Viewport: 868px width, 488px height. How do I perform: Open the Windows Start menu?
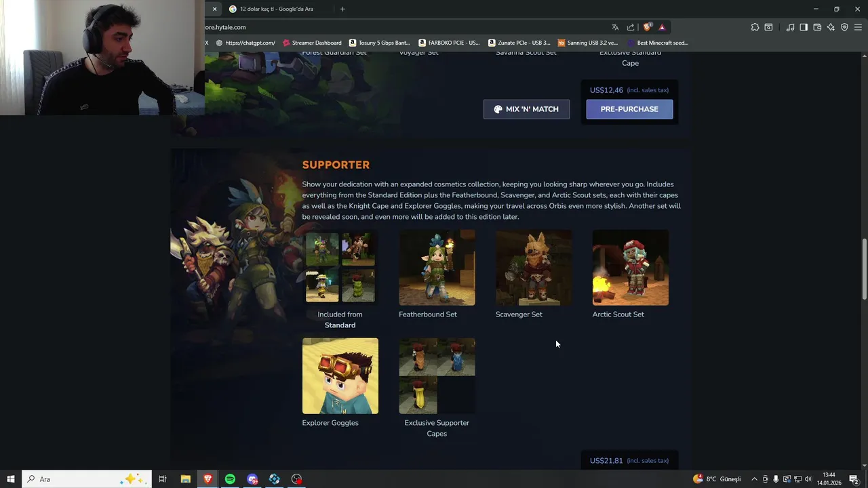(x=11, y=479)
